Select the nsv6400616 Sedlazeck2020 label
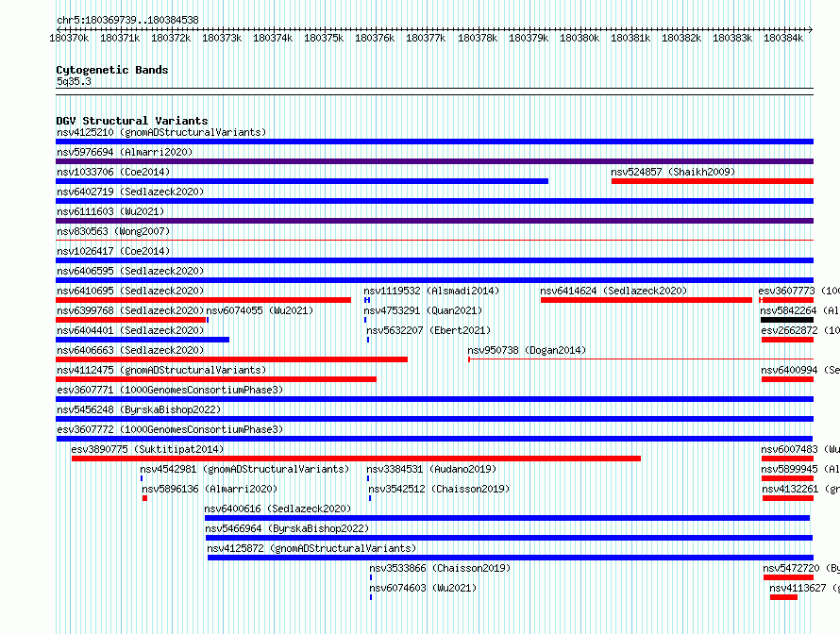Screen dimensions: 840x634 (277, 509)
